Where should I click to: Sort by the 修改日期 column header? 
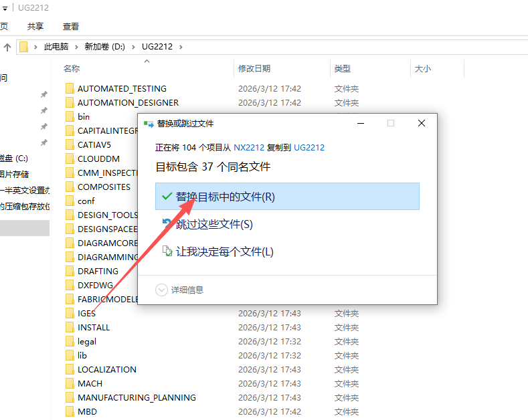(254, 68)
